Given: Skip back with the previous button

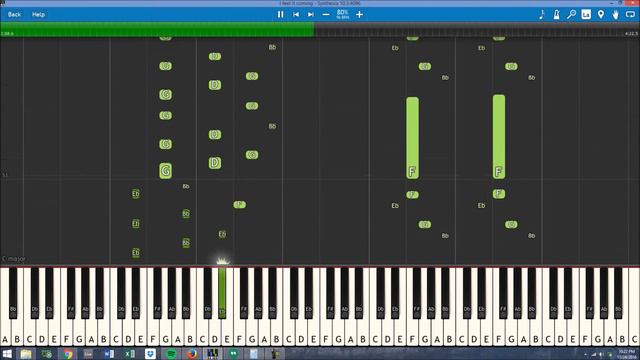Looking at the screenshot, I should click(296, 15).
